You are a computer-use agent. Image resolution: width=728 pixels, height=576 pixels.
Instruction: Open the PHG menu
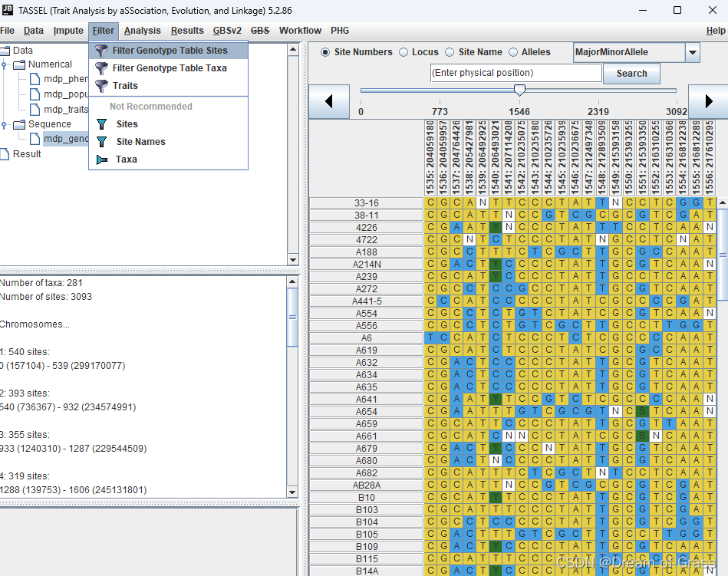[x=340, y=31]
